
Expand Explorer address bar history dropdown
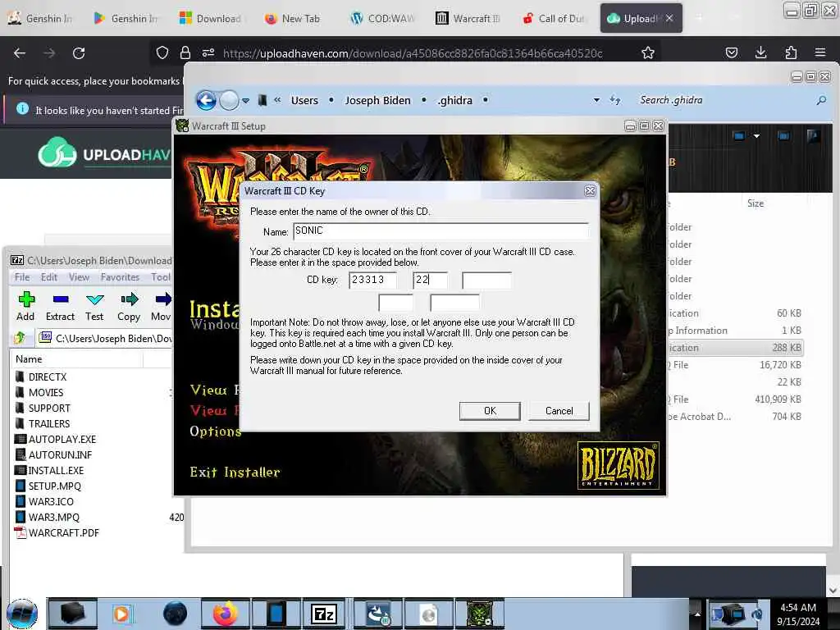click(596, 100)
